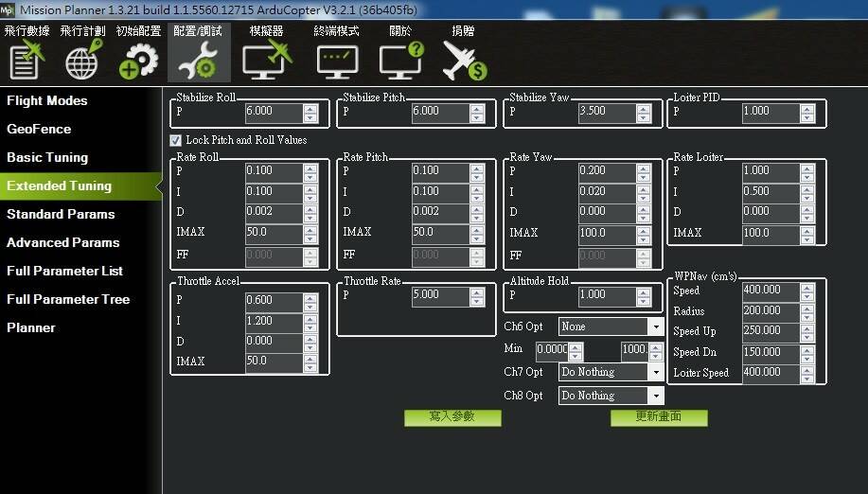Open Planner settings in sidebar
The height and width of the screenshot is (494, 868).
[x=31, y=327]
